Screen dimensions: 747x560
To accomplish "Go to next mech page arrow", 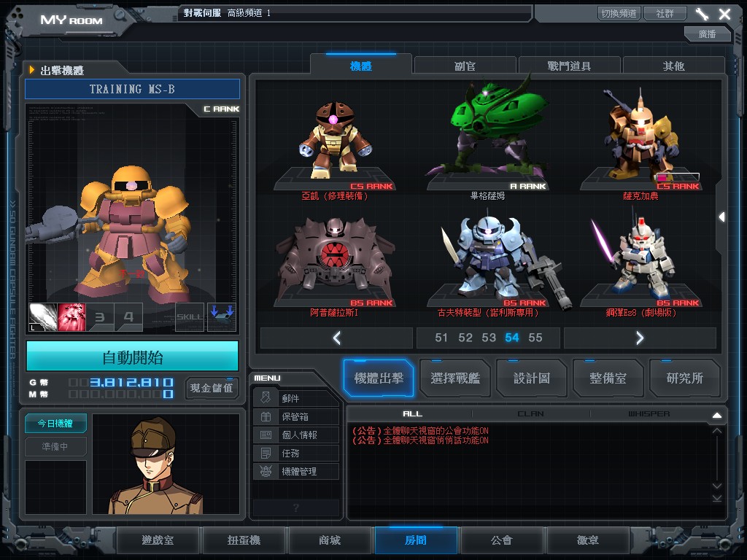I will (640, 338).
